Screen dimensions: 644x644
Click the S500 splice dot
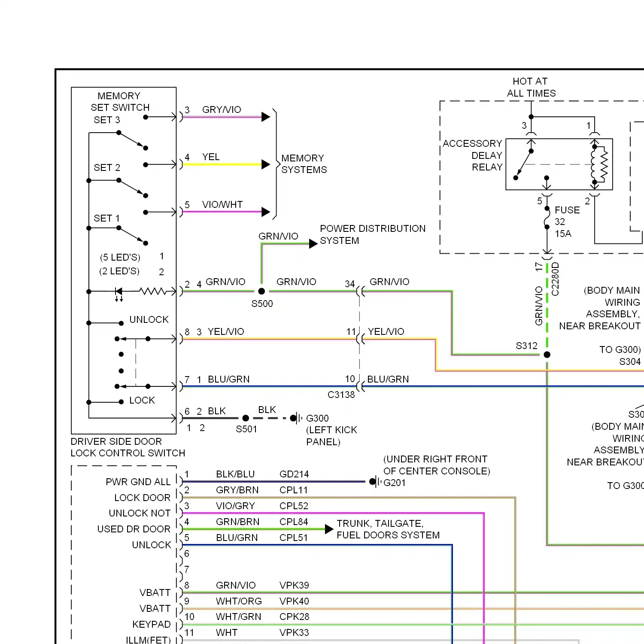point(261,291)
